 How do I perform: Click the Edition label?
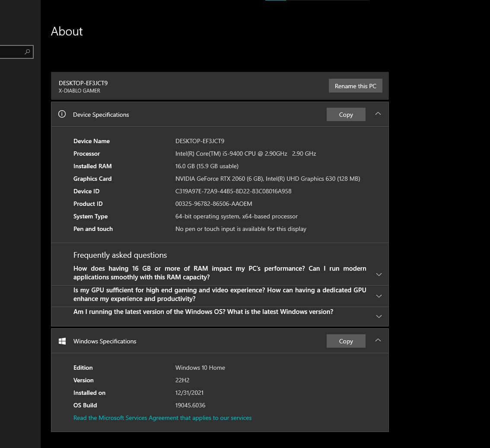point(83,368)
